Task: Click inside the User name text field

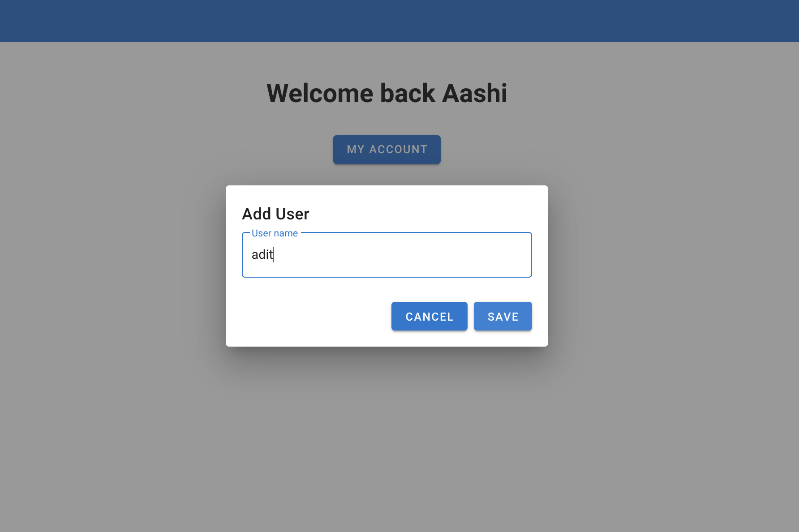Action: [387, 255]
